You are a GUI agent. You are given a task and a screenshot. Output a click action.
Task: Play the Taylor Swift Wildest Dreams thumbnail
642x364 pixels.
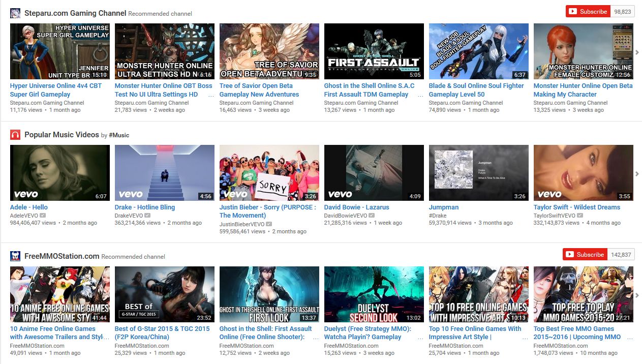584,173
